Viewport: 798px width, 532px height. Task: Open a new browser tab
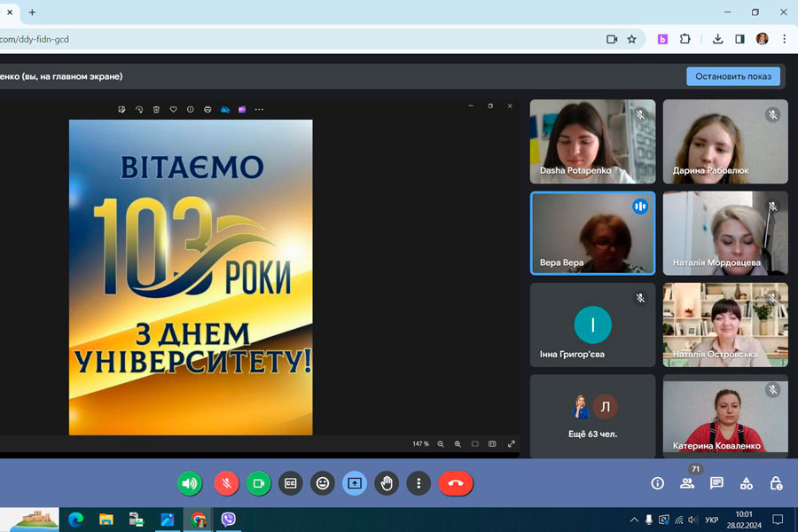(x=32, y=12)
